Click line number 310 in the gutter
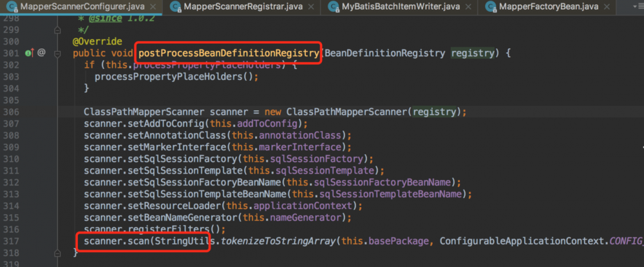Image resolution: width=644 pixels, height=267 pixels. (11, 159)
